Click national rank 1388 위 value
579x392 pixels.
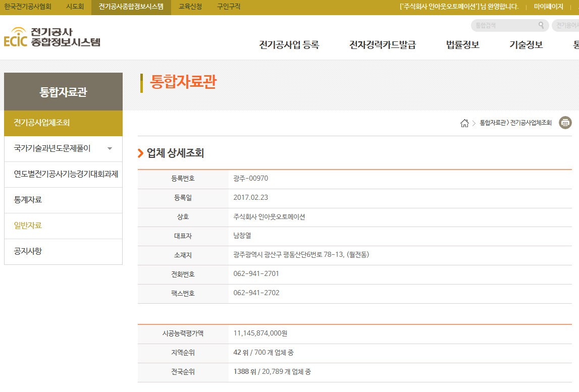pos(244,372)
